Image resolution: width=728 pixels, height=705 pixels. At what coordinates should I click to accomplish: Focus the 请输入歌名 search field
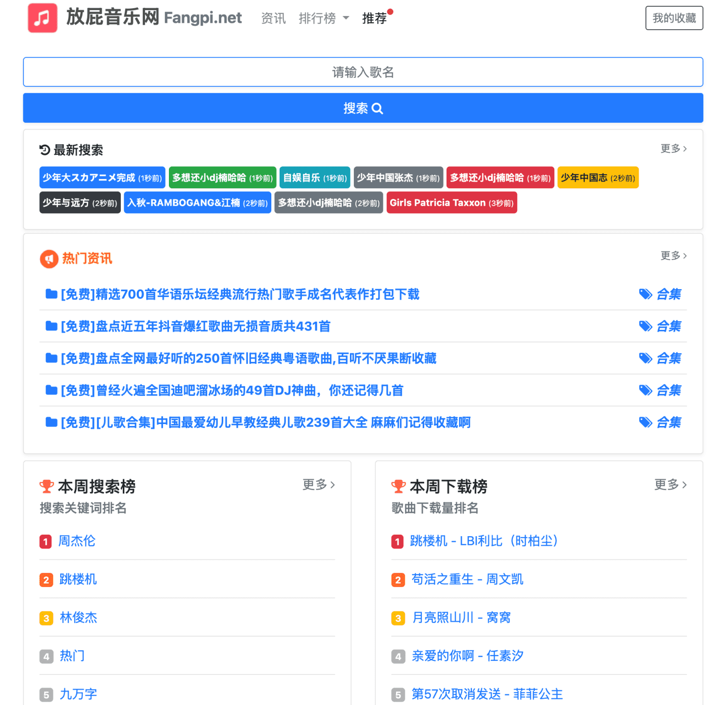(363, 72)
